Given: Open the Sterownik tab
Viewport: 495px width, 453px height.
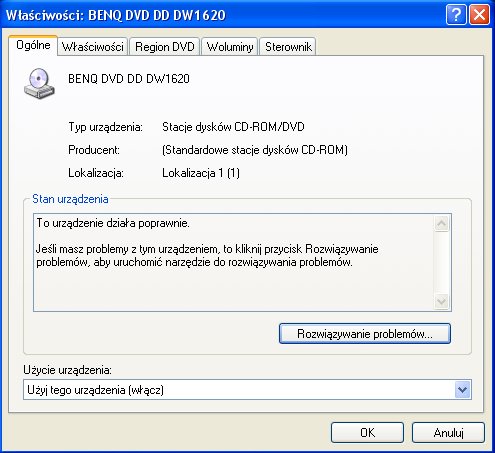Looking at the screenshot, I should (288, 47).
